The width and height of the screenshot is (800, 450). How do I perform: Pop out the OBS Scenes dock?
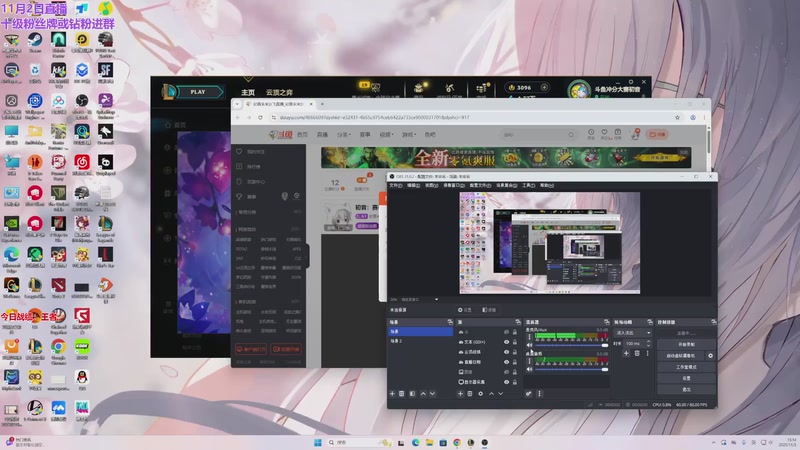point(449,322)
